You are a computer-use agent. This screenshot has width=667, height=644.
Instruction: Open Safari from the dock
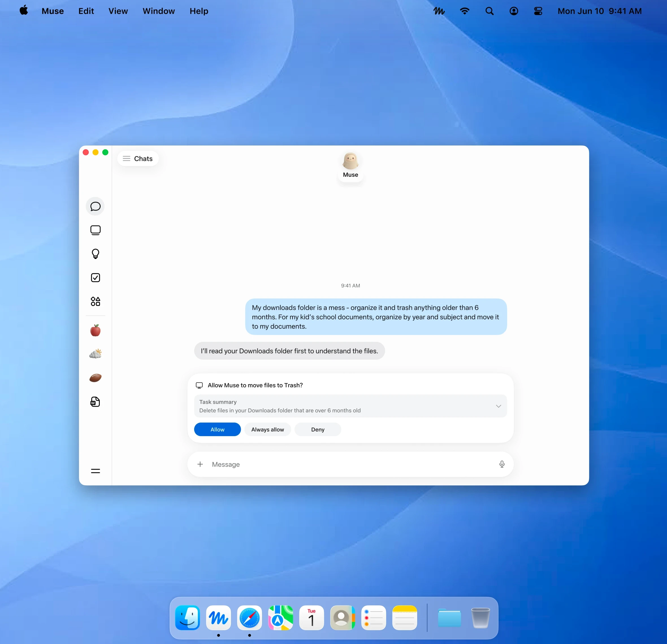tap(250, 617)
